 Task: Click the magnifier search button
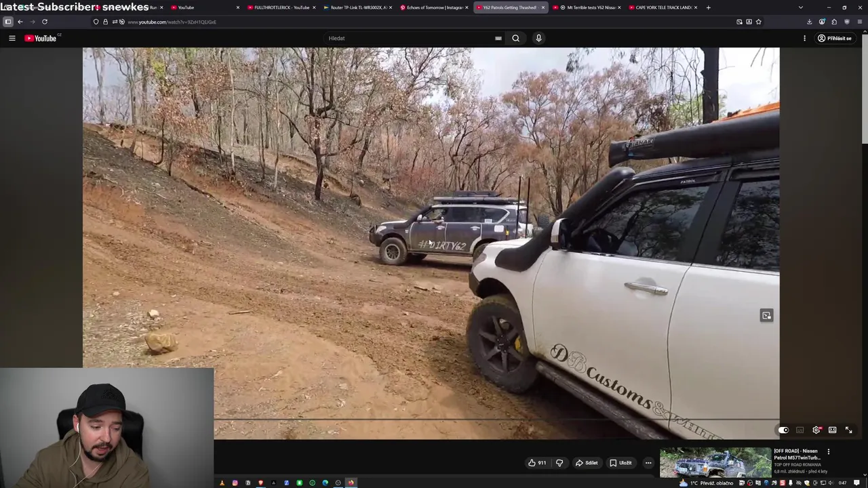pos(516,38)
